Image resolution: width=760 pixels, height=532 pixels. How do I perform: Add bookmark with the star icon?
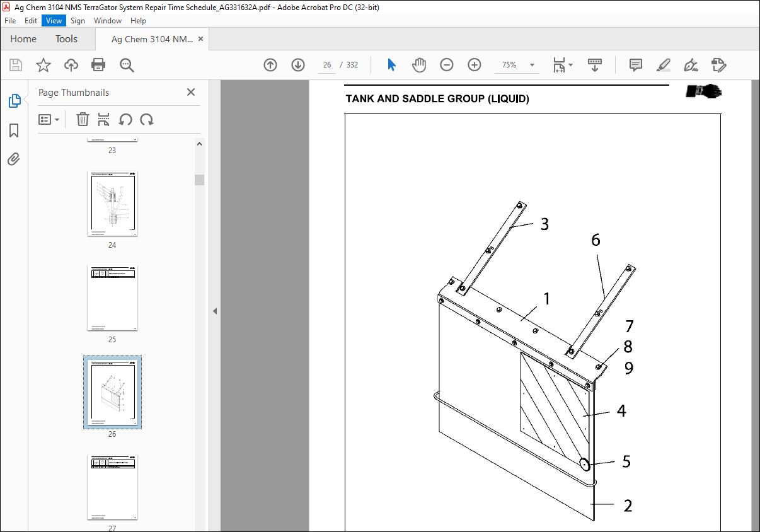pyautogui.click(x=43, y=65)
